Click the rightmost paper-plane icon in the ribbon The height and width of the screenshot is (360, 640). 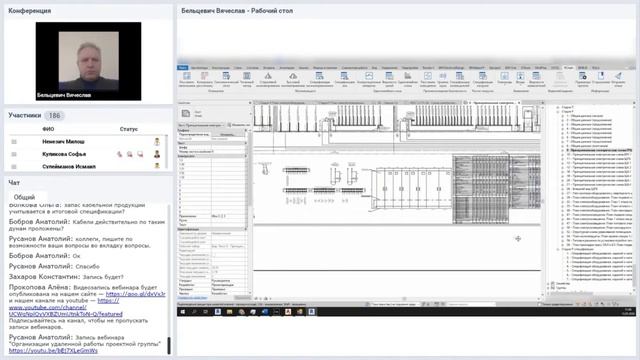(x=618, y=76)
